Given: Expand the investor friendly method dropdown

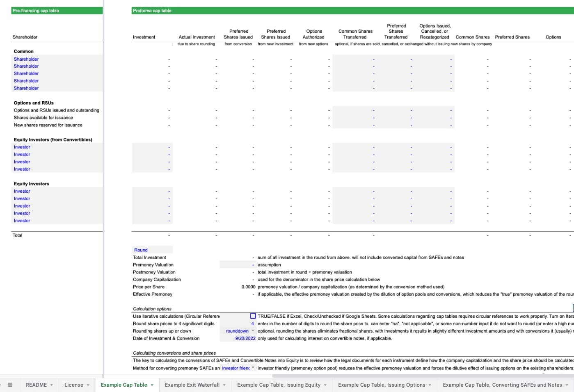Looking at the screenshot, I should pos(253,368).
